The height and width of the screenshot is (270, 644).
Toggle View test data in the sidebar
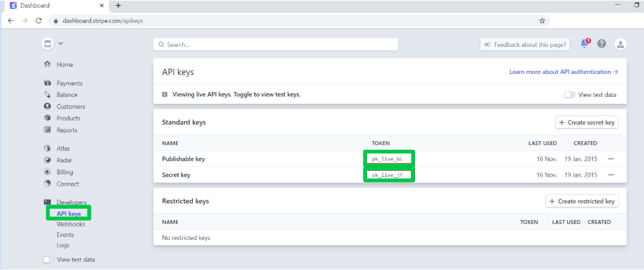(x=49, y=260)
